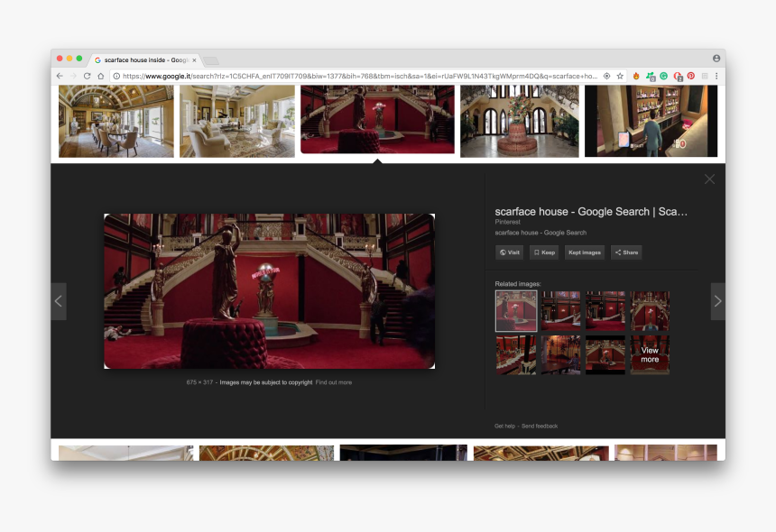
Task: Click the Pinterest extension icon
Action: (690, 76)
